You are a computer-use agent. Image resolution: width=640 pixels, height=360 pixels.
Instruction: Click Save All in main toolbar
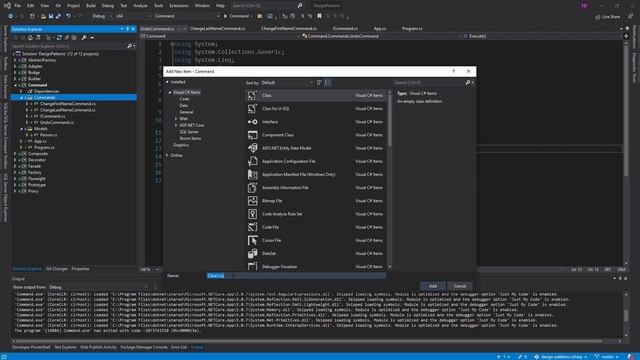point(58,16)
